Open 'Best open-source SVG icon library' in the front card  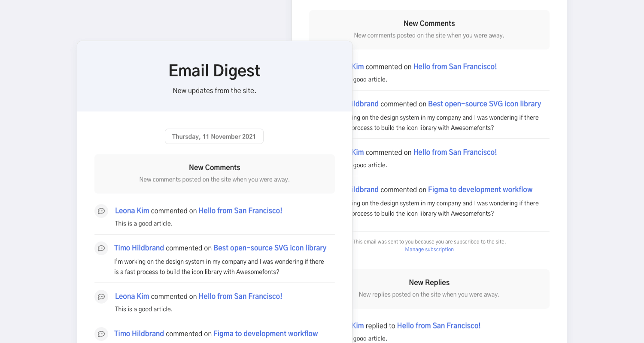click(270, 248)
